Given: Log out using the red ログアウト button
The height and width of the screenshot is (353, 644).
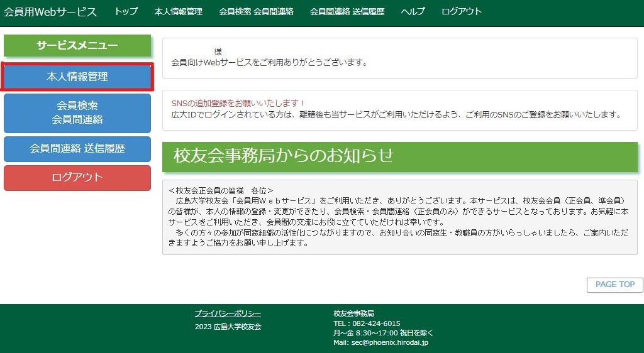Looking at the screenshot, I should tap(77, 178).
